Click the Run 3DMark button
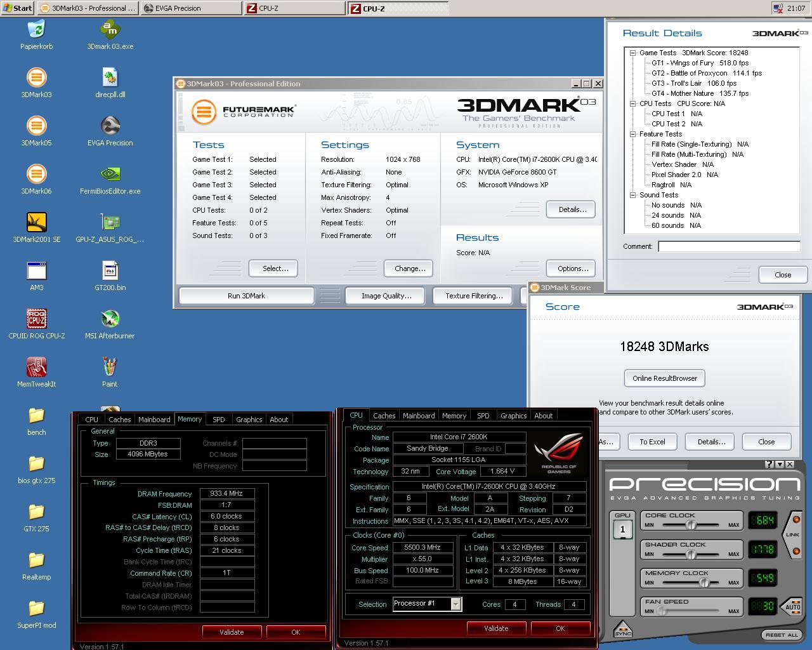The height and width of the screenshot is (650, 812). tap(246, 296)
